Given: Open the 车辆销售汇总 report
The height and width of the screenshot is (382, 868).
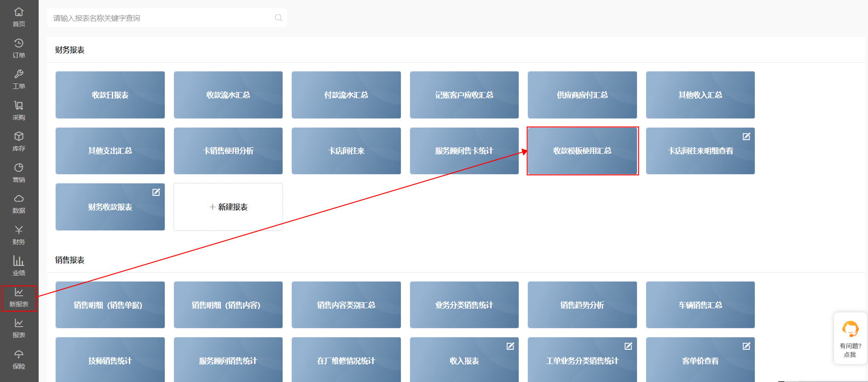Looking at the screenshot, I should pos(700,305).
